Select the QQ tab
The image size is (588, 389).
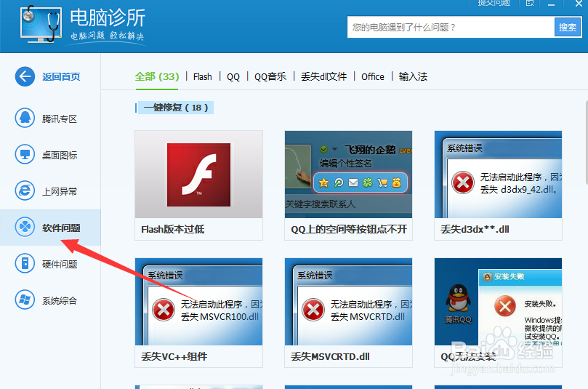(x=233, y=77)
